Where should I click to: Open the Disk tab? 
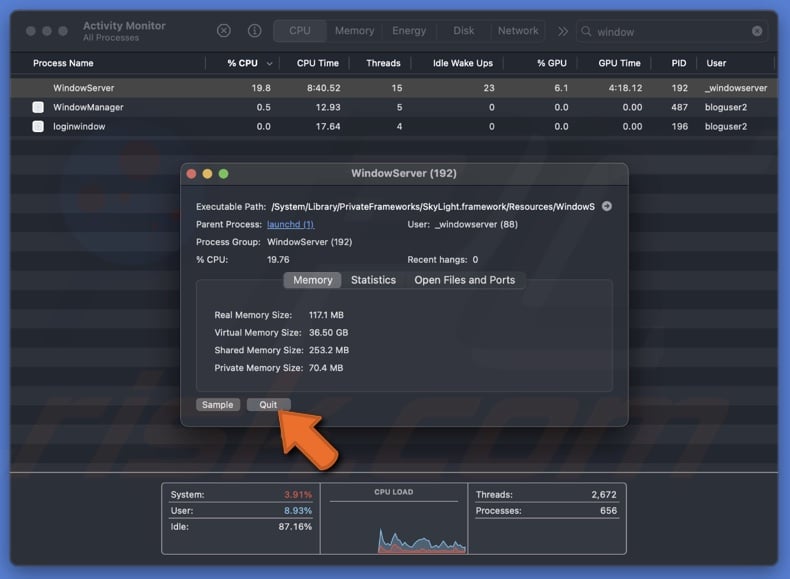tap(463, 31)
